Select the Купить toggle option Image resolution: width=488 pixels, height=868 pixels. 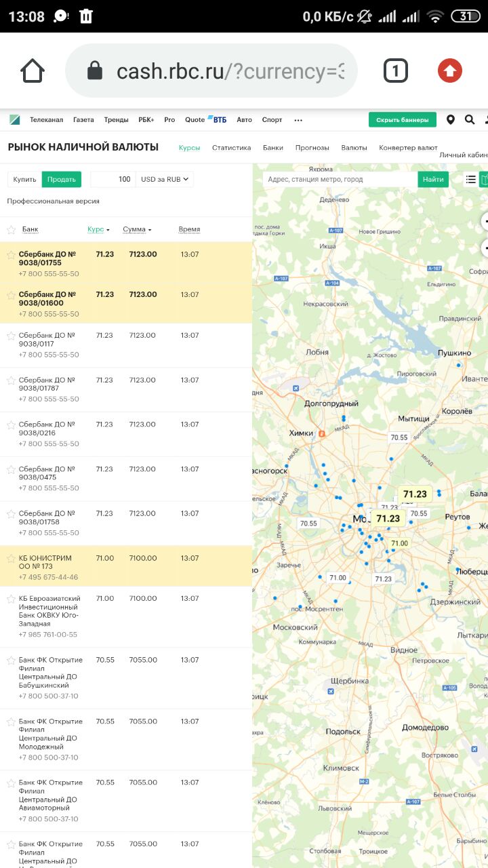tap(24, 179)
